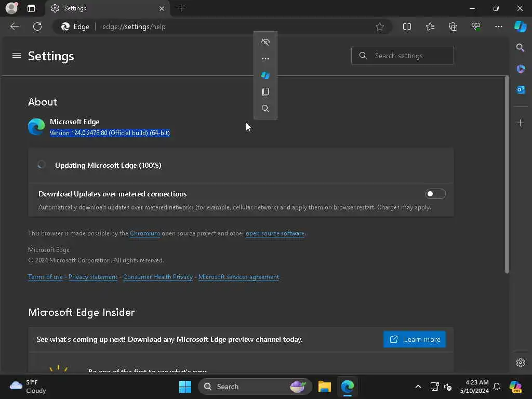Select the Settings tab

click(x=107, y=8)
